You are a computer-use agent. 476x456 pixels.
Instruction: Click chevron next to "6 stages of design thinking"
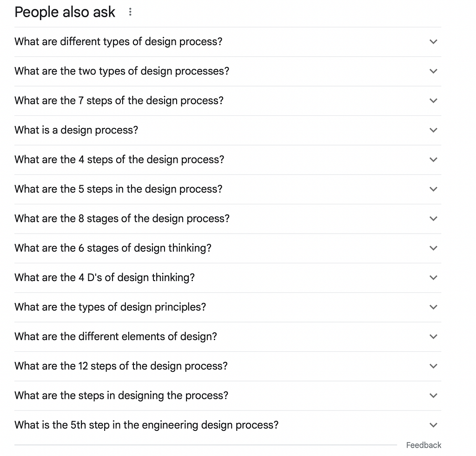[433, 248]
